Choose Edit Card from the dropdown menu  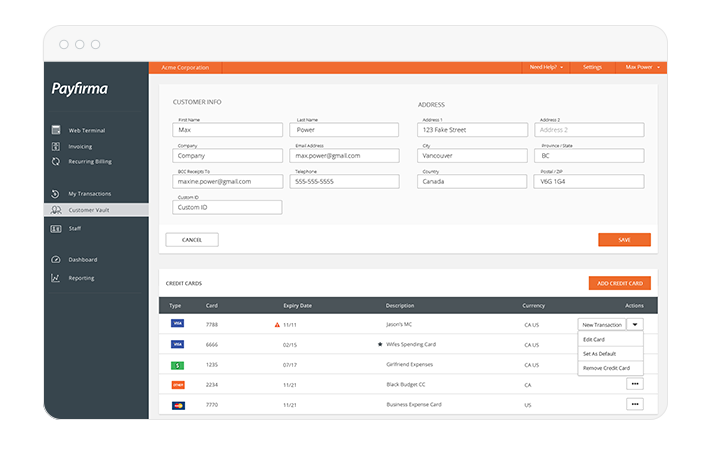pyautogui.click(x=610, y=339)
